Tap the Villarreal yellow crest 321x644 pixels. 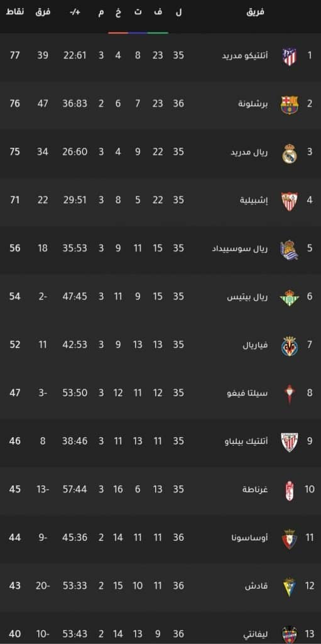(290, 345)
